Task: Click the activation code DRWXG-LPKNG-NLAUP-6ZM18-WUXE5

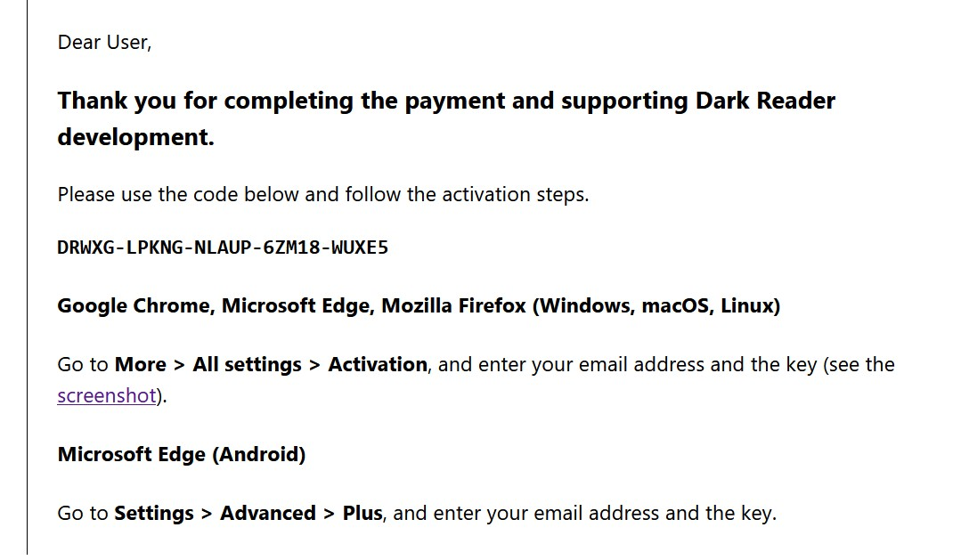Action: [x=223, y=248]
